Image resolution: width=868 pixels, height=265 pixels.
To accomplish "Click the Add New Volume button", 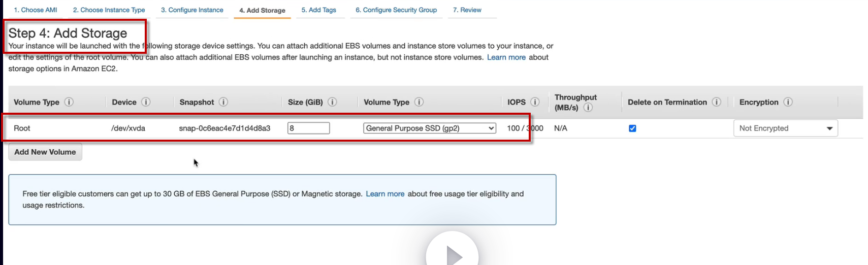I will 45,152.
